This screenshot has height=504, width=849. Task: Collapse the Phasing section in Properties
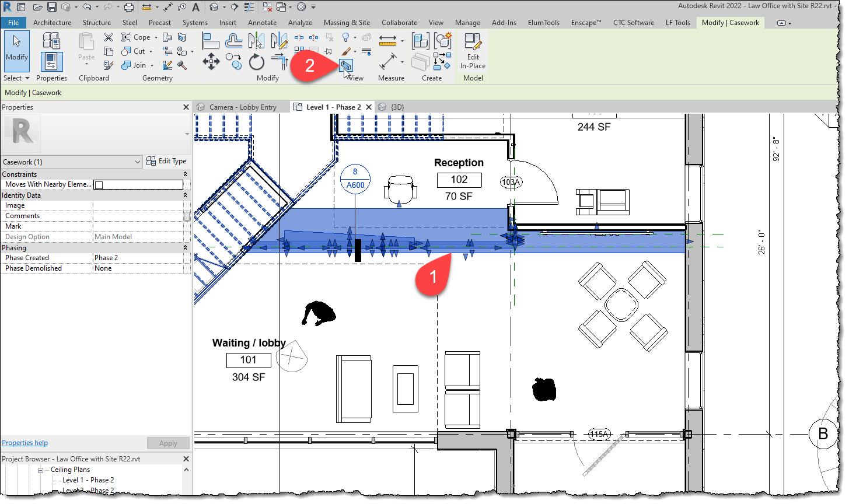tap(186, 247)
